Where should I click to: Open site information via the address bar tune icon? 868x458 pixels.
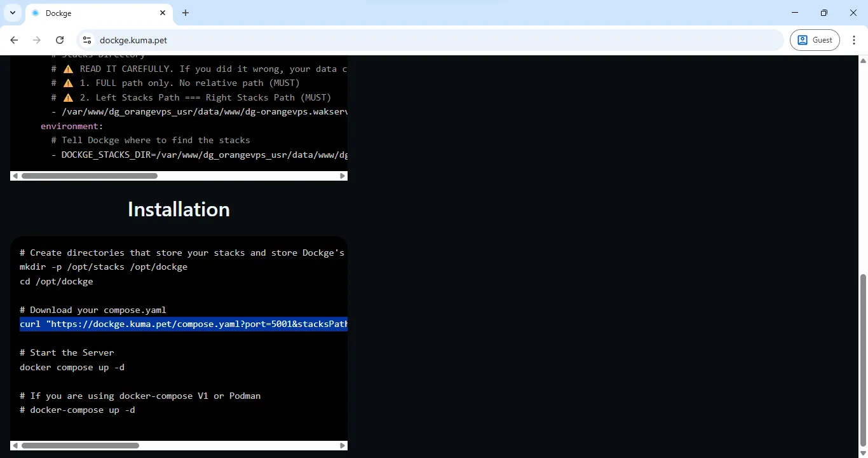86,39
